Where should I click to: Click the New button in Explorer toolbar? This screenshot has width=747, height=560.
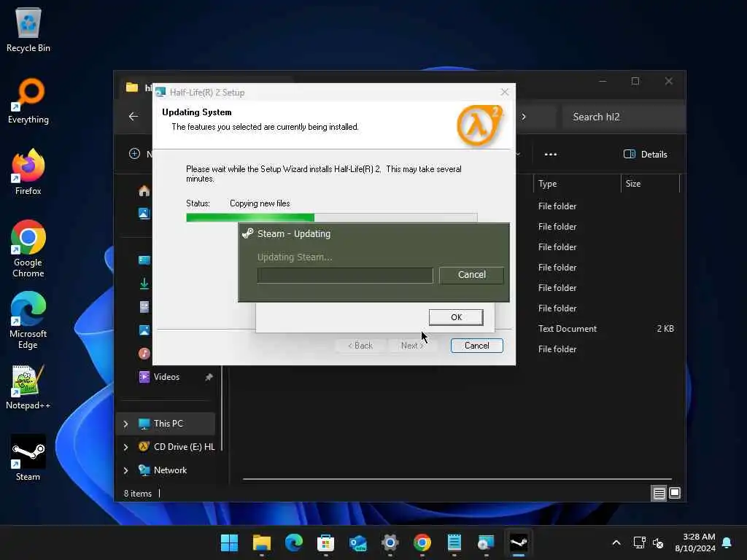tap(140, 154)
